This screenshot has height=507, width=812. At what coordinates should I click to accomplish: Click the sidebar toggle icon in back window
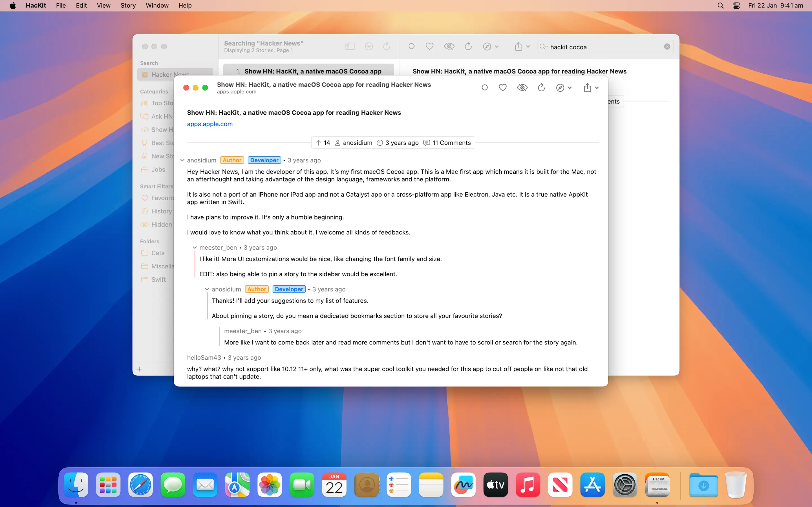coord(350,46)
